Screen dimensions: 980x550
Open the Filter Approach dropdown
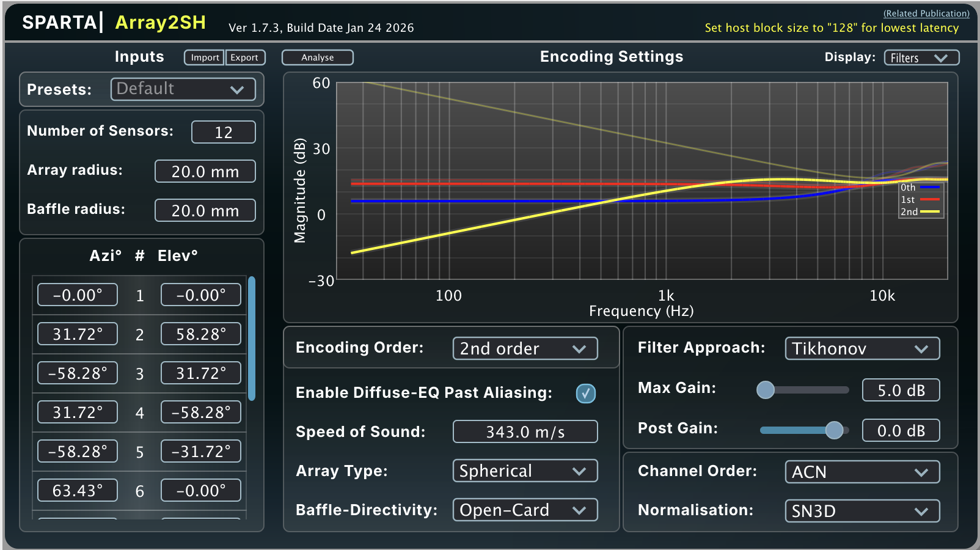tap(862, 348)
